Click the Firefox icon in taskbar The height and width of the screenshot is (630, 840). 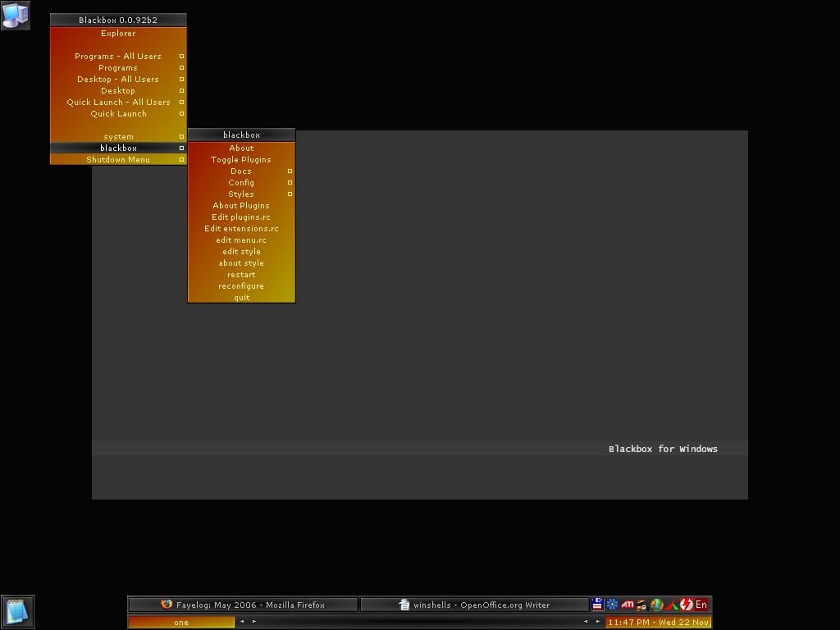pyautogui.click(x=167, y=605)
